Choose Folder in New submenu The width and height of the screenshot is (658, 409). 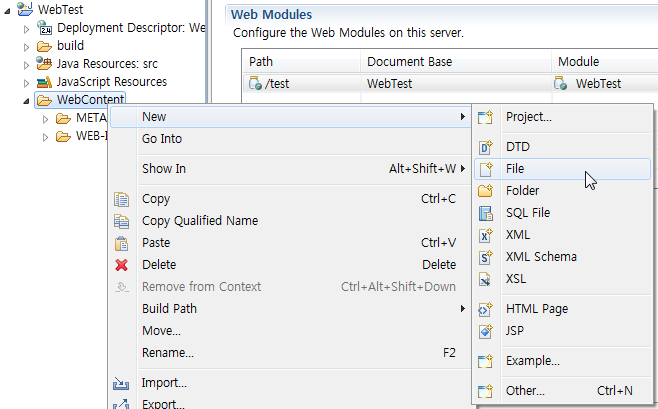point(562,191)
